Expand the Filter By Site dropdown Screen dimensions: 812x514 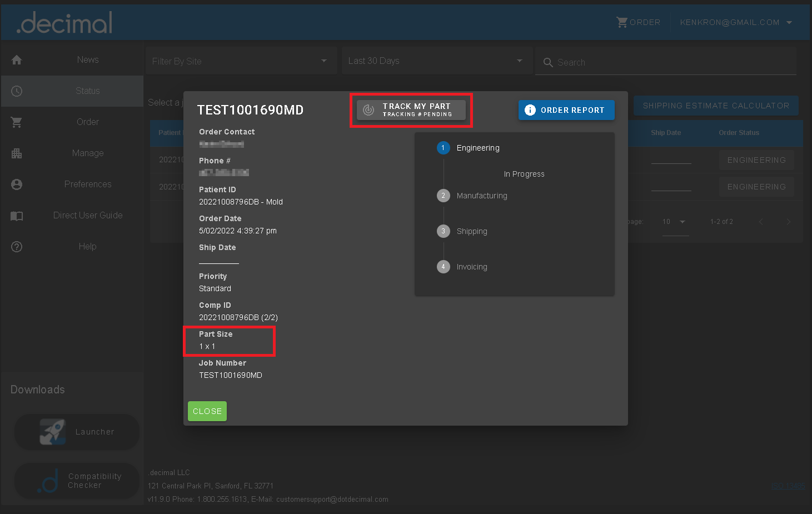click(x=241, y=61)
